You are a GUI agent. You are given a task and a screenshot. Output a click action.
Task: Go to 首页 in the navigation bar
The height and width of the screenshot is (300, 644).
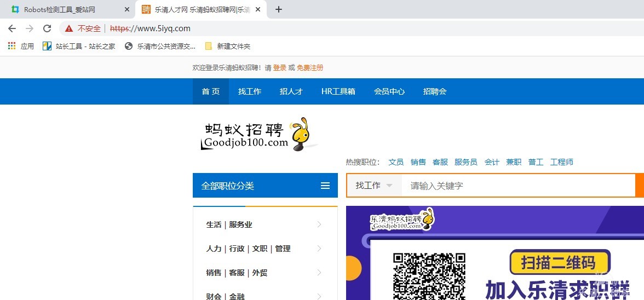coord(211,91)
